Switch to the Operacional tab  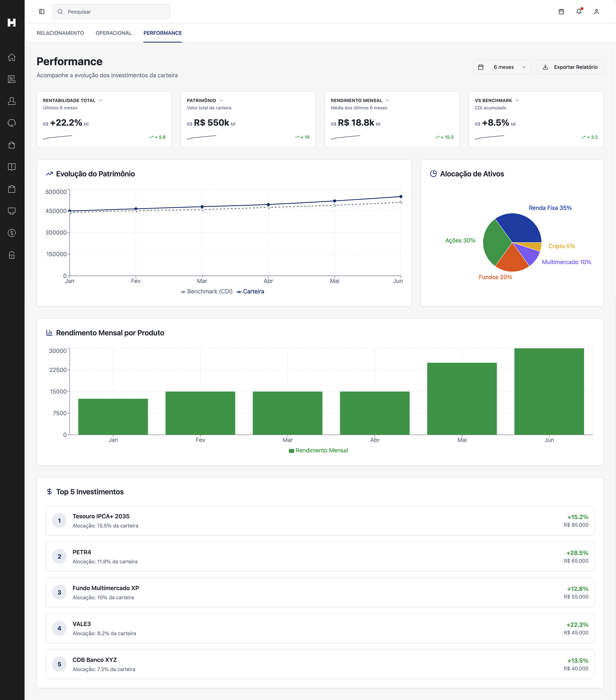pos(113,33)
